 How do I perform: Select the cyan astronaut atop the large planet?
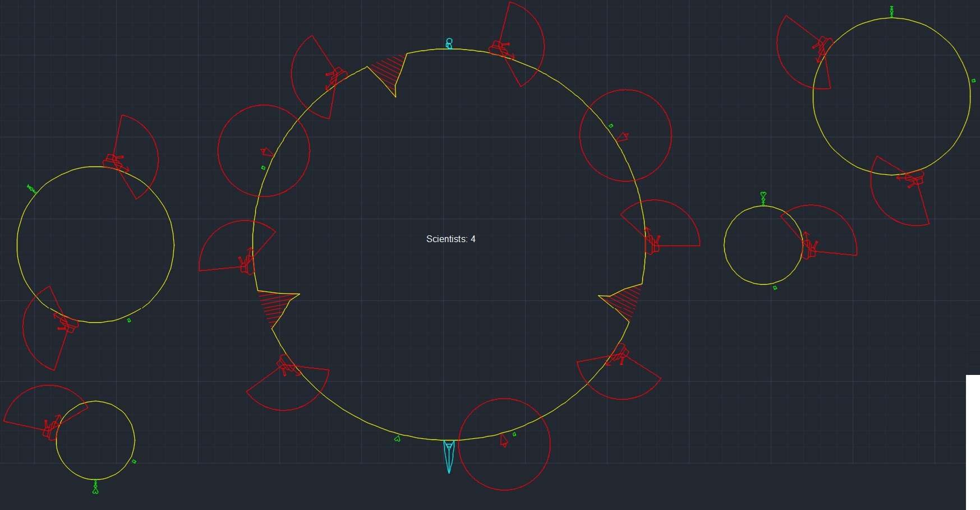tap(449, 43)
